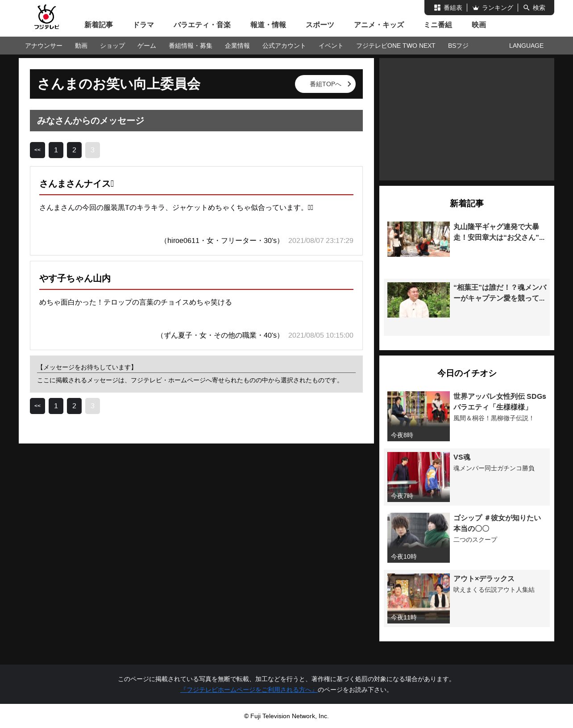
Task: Open 世界アッパレ女性列伝 SDGs title link
Action: [500, 402]
